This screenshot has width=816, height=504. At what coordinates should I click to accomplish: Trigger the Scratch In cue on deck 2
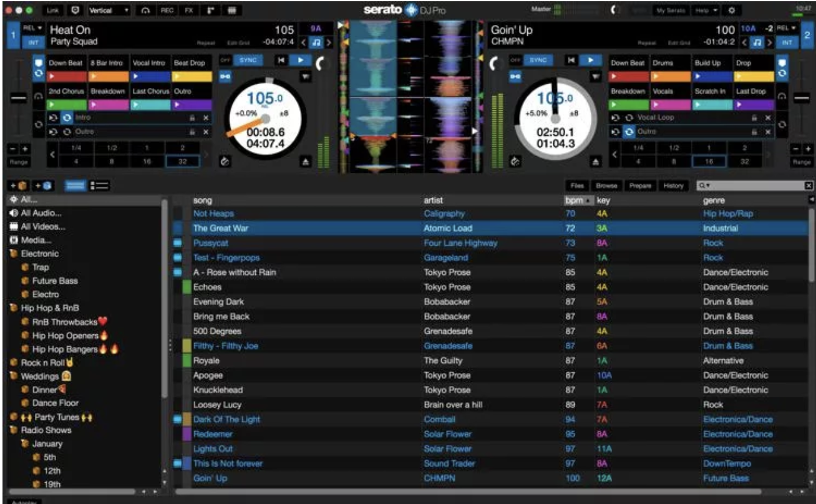pyautogui.click(x=712, y=97)
